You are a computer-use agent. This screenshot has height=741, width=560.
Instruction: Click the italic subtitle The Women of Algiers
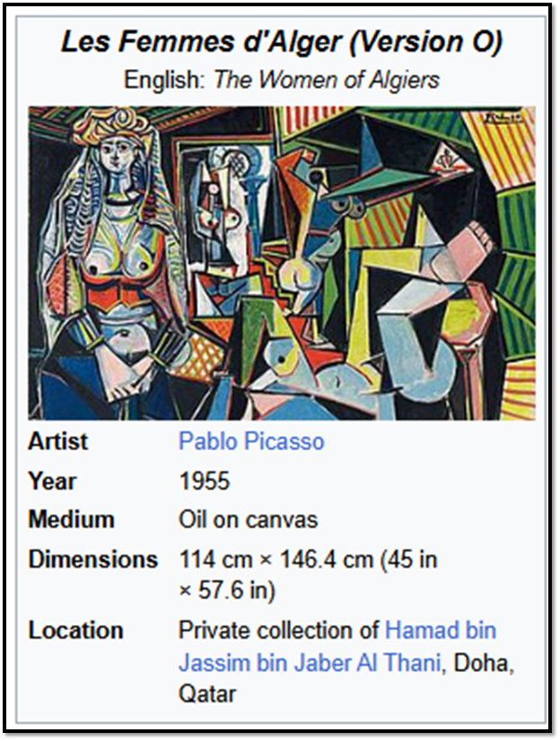pos(327,80)
